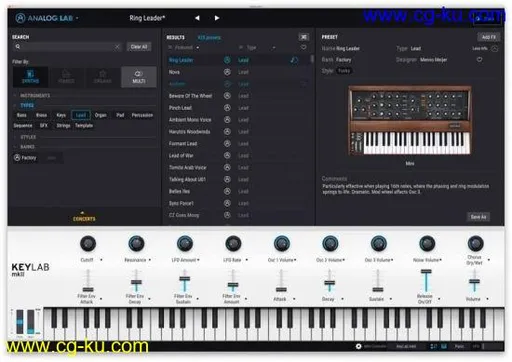
Task: Turn the Noise Volume knob
Action: pos(427,244)
